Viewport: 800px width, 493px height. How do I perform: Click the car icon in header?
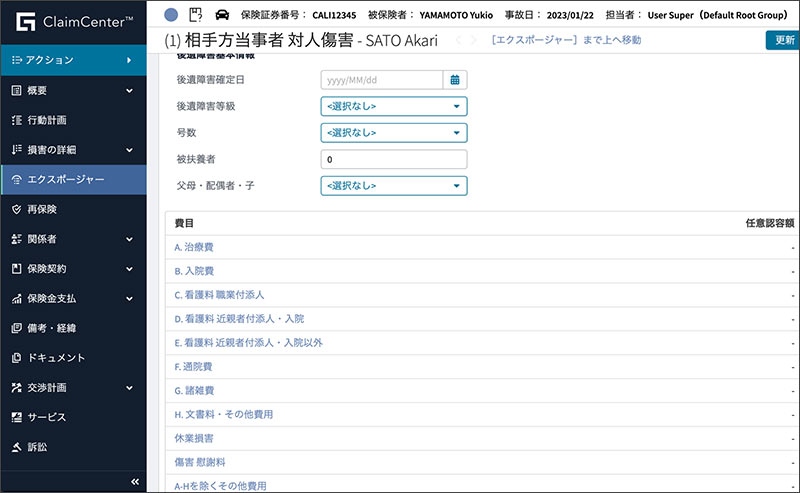point(222,15)
